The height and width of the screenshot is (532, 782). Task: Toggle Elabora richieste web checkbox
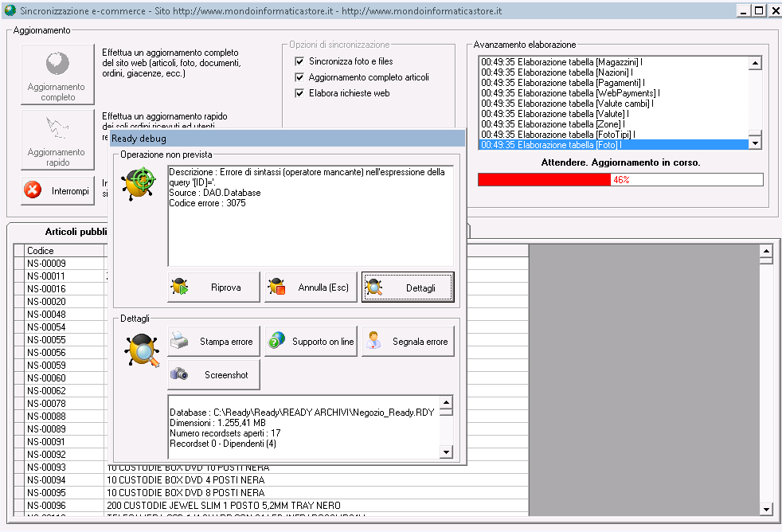(x=299, y=93)
